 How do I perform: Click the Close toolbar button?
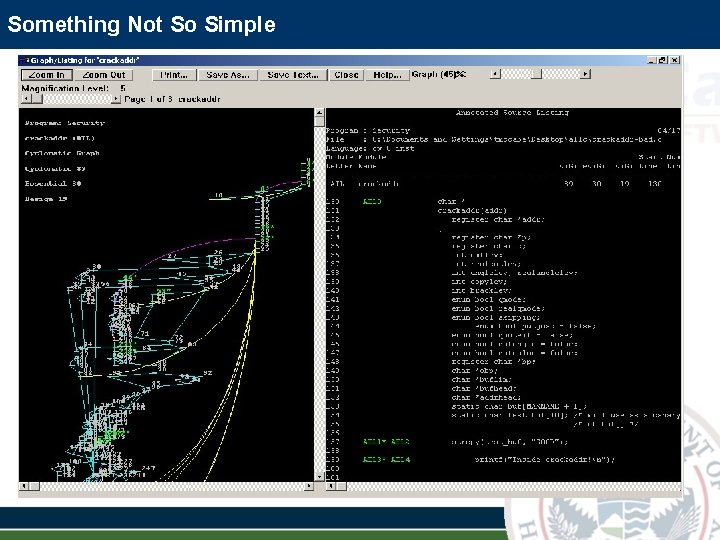[x=346, y=75]
